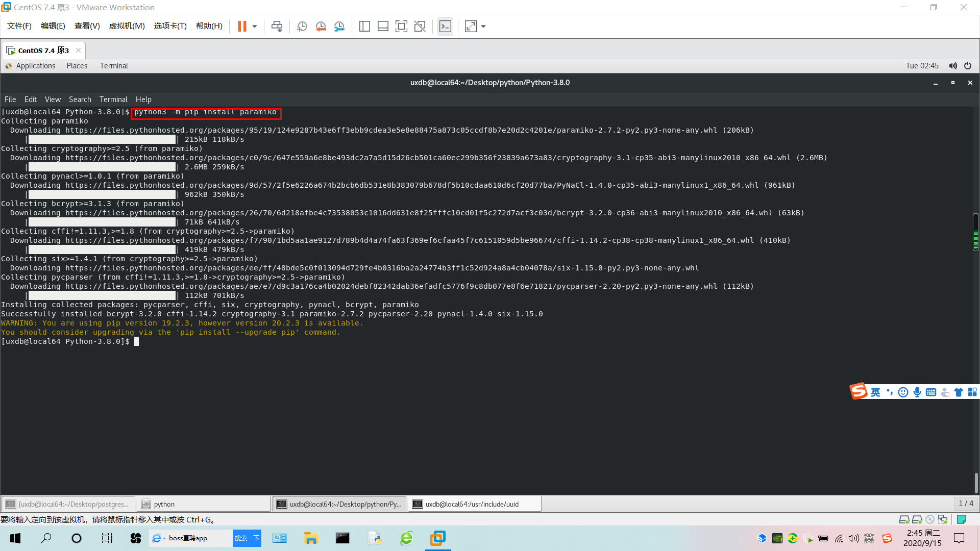Toggle the thumbnail bar view icon

tap(383, 27)
